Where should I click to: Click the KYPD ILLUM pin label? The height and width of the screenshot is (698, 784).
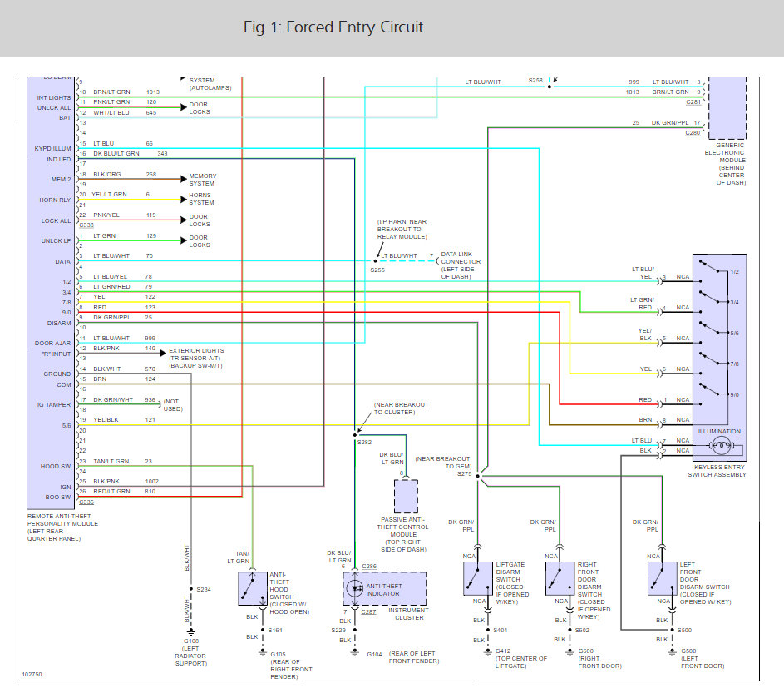[52, 149]
